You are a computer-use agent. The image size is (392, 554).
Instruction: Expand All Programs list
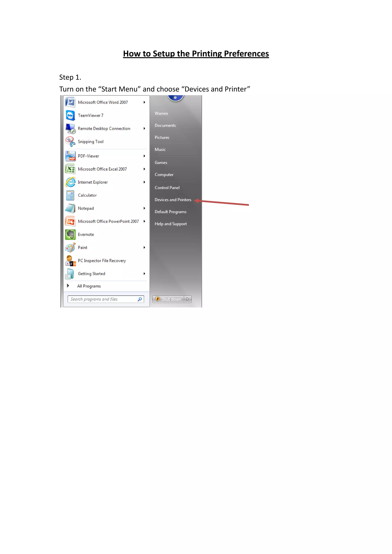(89, 286)
